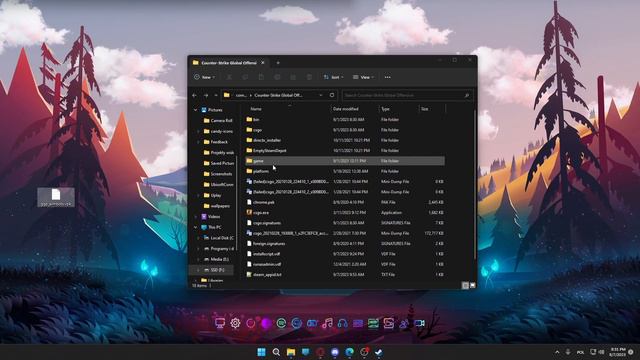Launch Steam from the taskbar

[378, 352]
